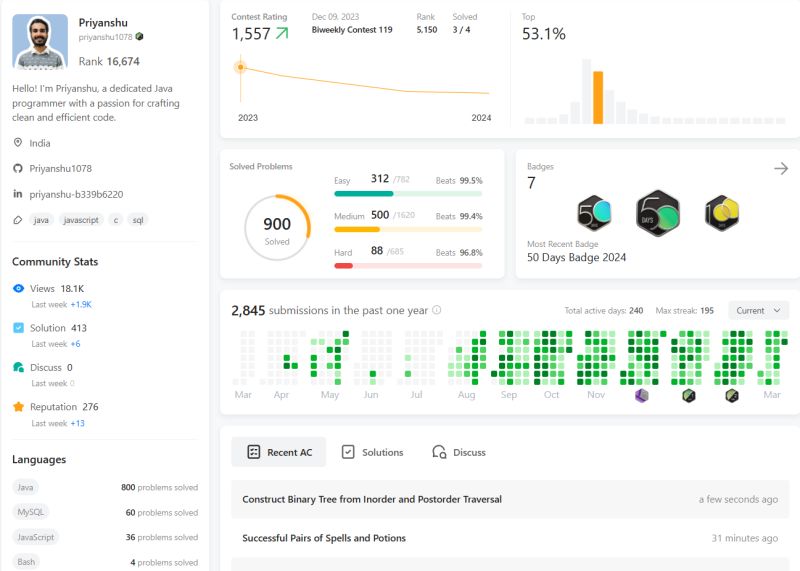The width and height of the screenshot is (800, 571).
Task: Open the LinkedIn priyanshu-b339b6220 link
Action: tap(76, 194)
